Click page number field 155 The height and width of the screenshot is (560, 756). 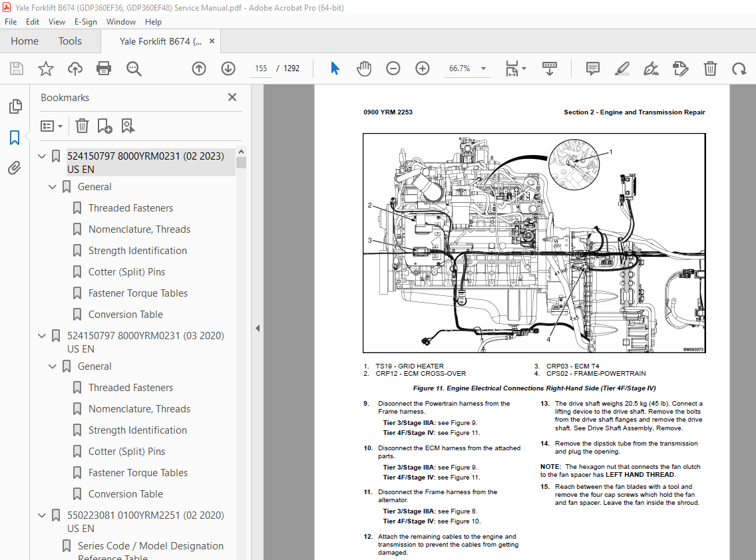pos(261,69)
